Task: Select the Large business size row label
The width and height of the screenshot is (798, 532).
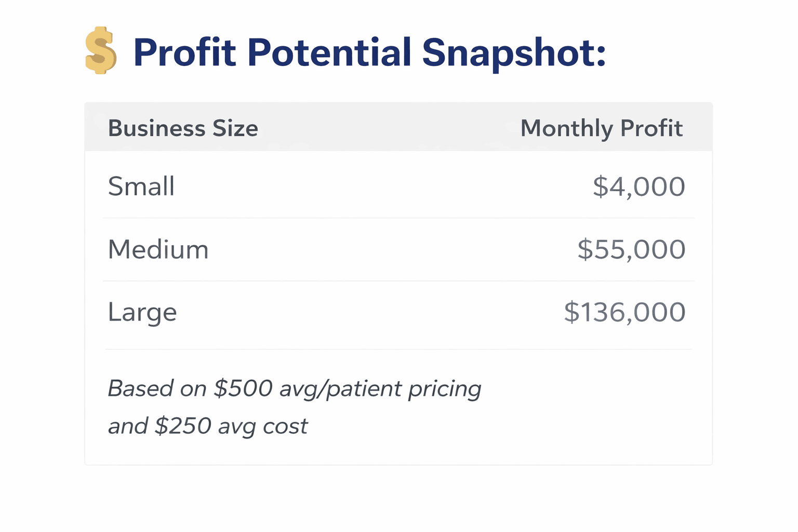Action: pos(142,312)
